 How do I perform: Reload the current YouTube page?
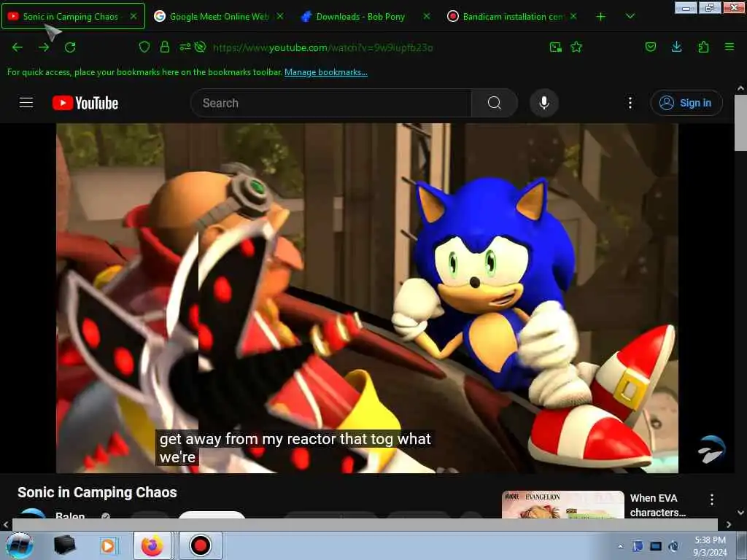(70, 47)
